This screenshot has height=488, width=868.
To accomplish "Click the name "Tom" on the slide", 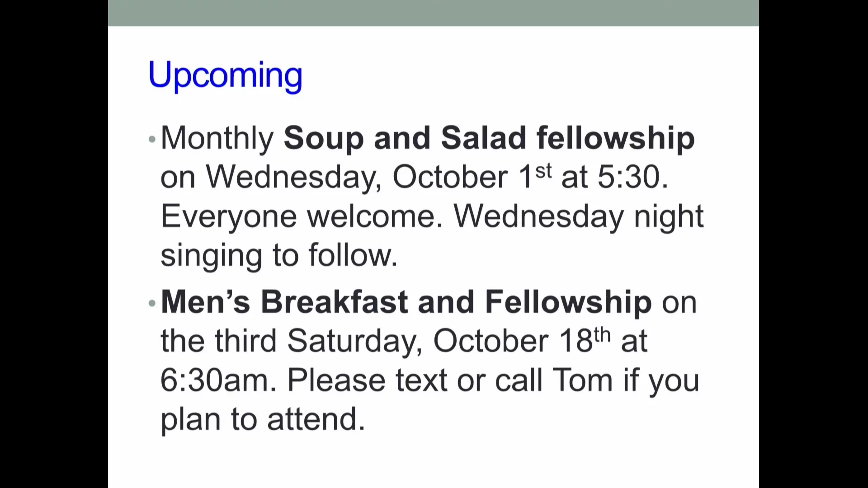I will (582, 380).
